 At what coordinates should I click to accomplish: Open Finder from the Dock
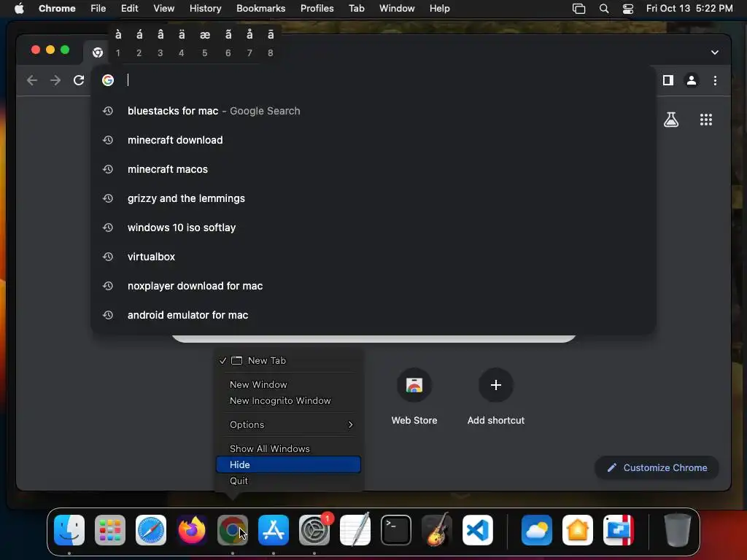(x=69, y=529)
